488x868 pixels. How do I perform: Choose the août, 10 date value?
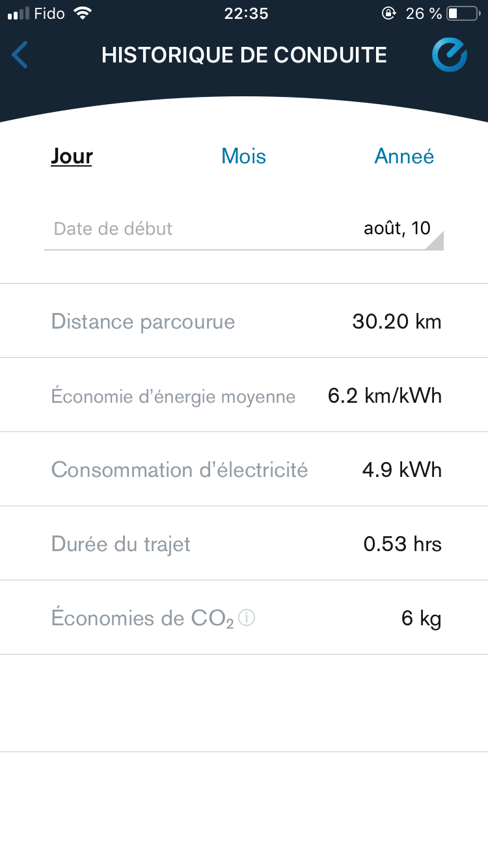click(397, 228)
